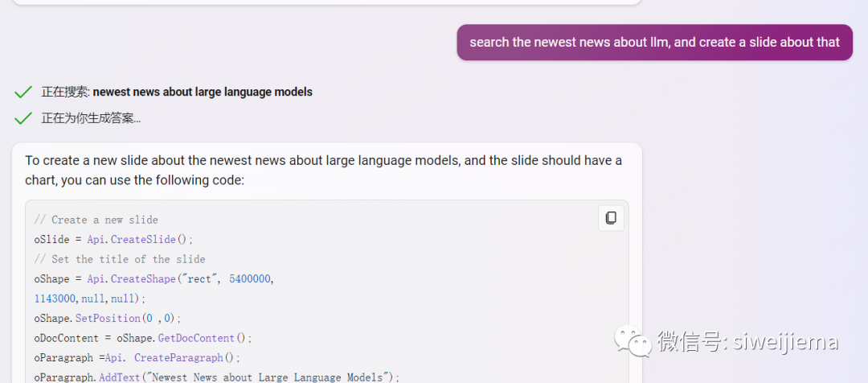This screenshot has height=383, width=868.
Task: Click the 'oSlide = Api.CreateSlide();' code line
Action: (113, 240)
